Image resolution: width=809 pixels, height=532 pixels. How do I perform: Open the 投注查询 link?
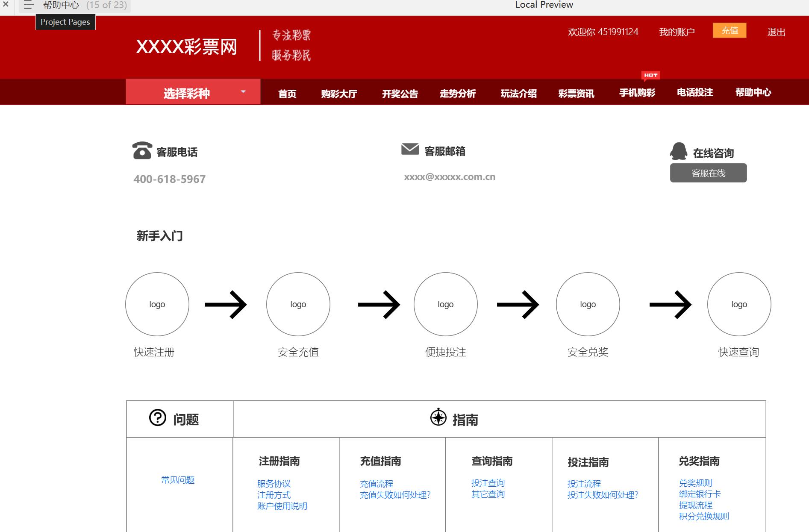click(488, 483)
